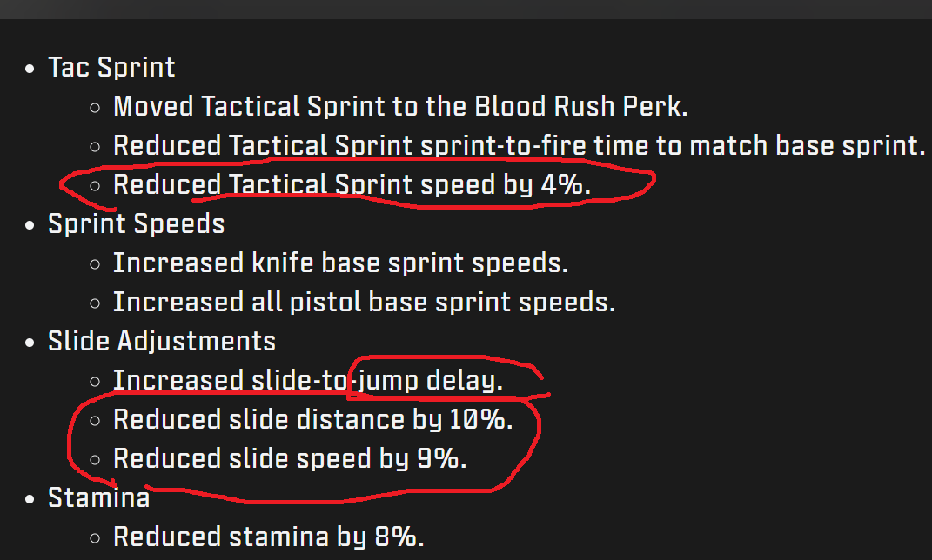Select the Reduced stamina by 8% line
The image size is (932, 560).
click(x=268, y=537)
